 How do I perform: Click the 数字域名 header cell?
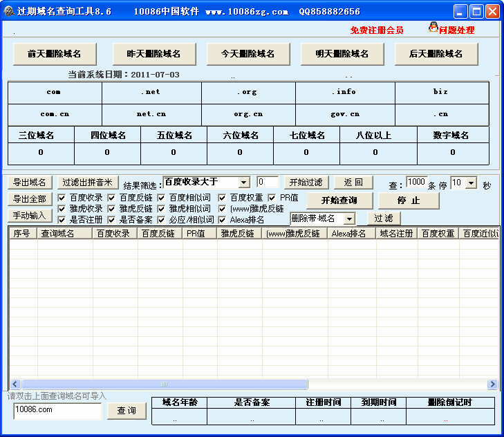453,135
